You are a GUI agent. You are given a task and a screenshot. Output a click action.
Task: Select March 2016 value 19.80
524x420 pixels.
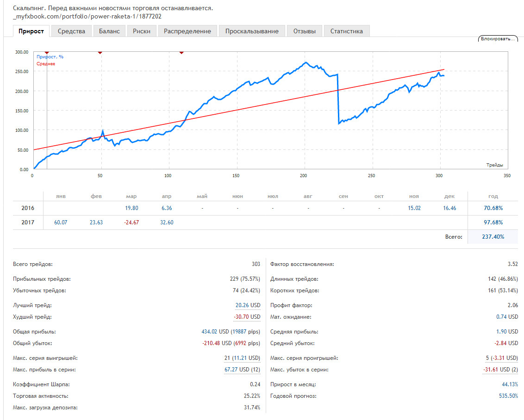click(131, 208)
